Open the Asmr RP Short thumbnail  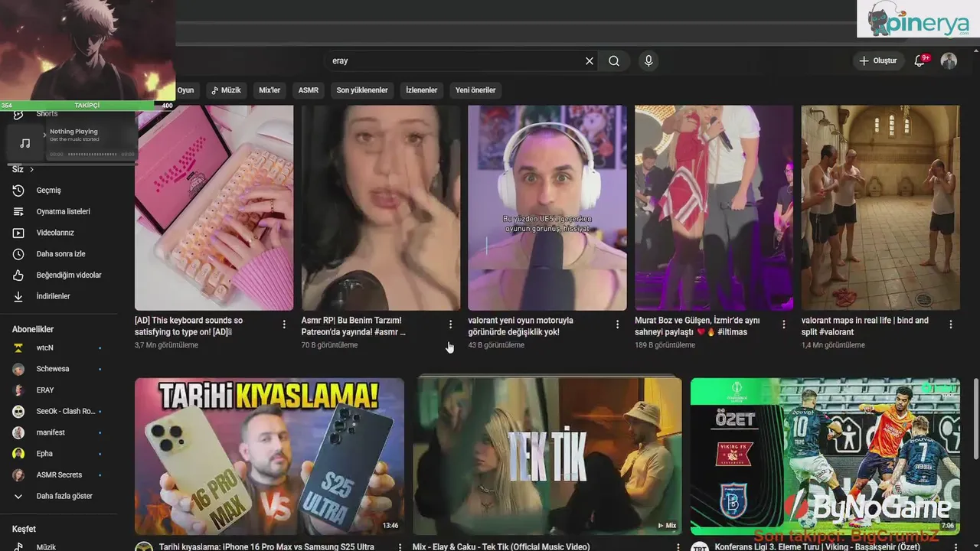pyautogui.click(x=381, y=207)
